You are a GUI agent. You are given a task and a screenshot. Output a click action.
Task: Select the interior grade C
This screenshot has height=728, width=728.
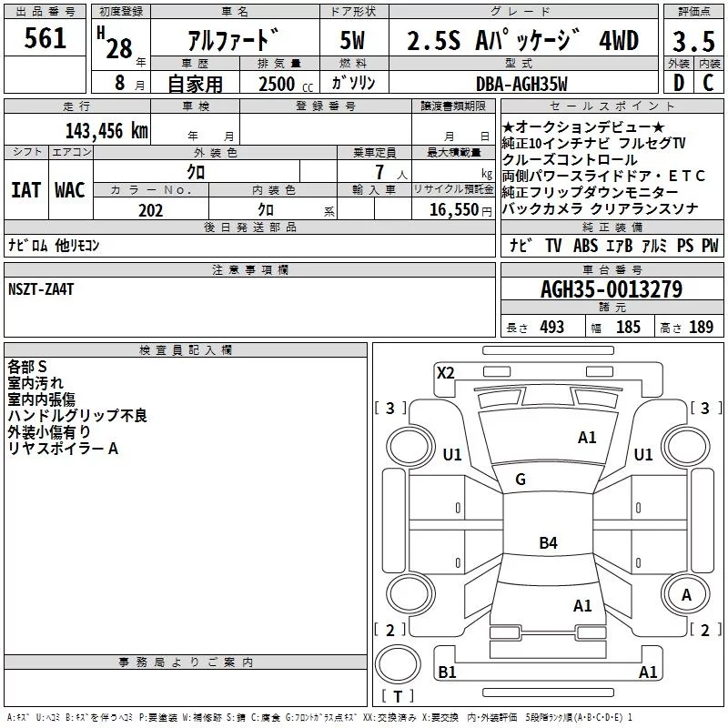(x=708, y=83)
